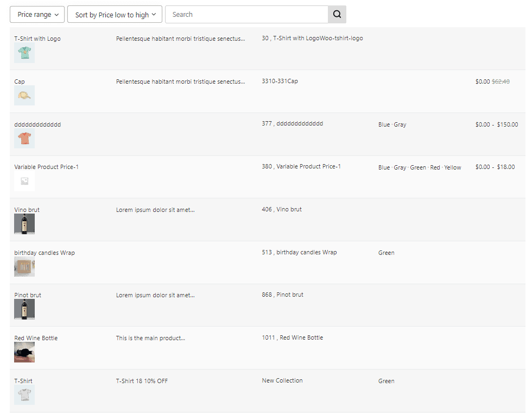Click the Green variant label for birthday candles Wrap

click(386, 252)
